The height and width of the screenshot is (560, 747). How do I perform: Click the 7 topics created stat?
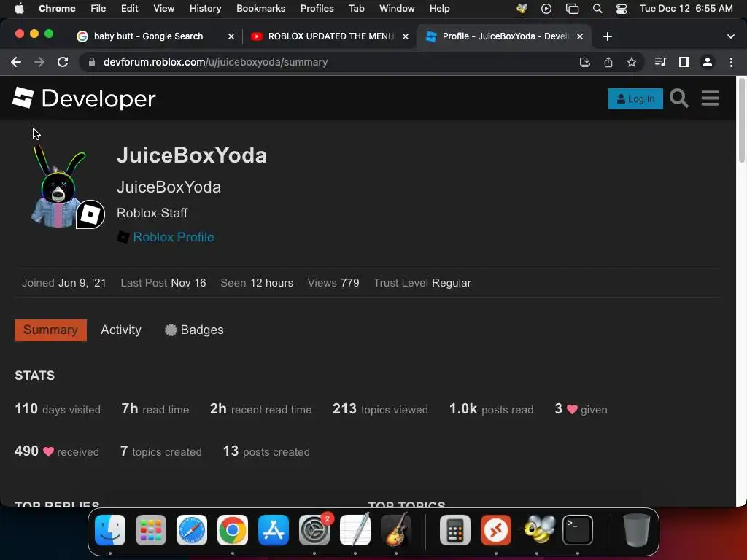160,451
